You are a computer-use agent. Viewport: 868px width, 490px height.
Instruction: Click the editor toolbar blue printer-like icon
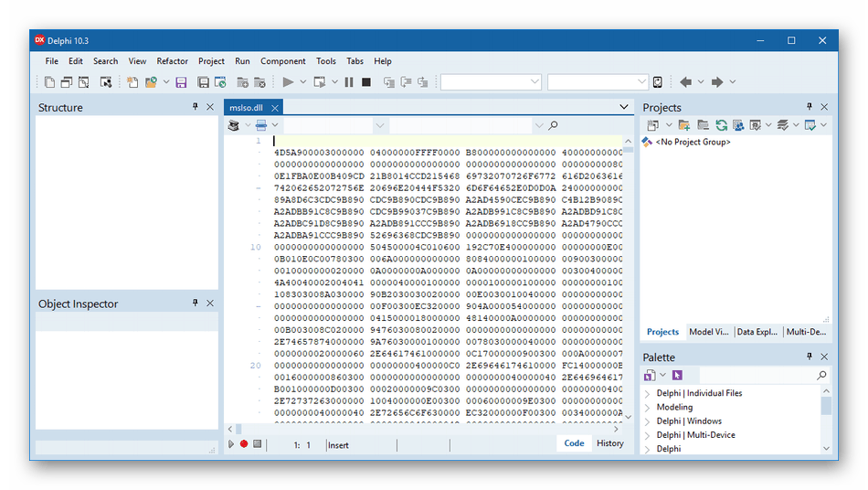[261, 125]
